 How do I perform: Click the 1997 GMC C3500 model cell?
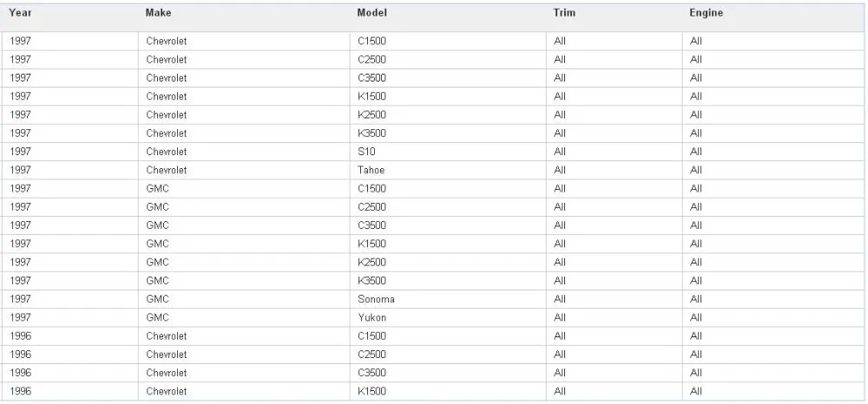pyautogui.click(x=372, y=225)
